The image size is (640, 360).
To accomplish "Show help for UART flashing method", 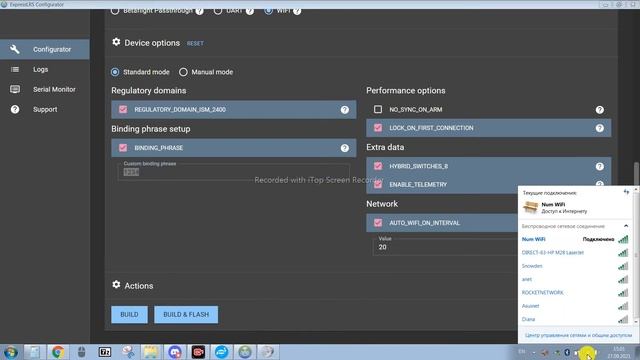I will pos(250,11).
